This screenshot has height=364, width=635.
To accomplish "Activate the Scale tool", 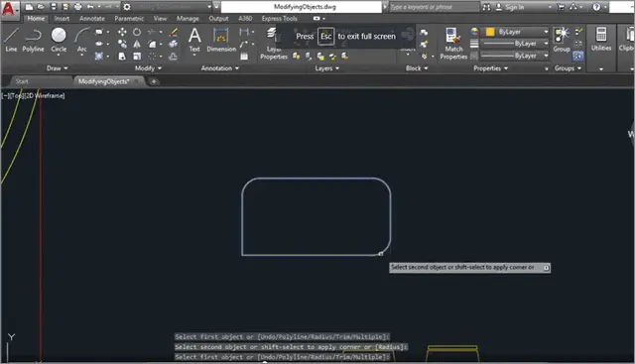I will tap(137, 57).
